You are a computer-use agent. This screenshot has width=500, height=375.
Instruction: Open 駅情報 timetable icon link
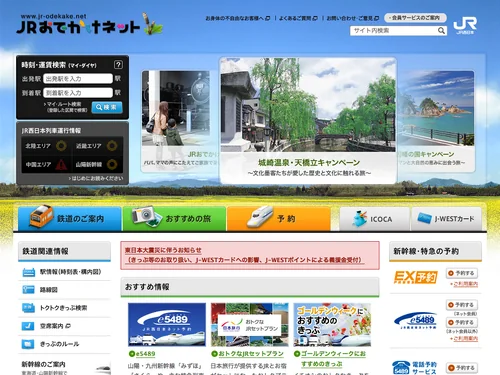(x=29, y=272)
